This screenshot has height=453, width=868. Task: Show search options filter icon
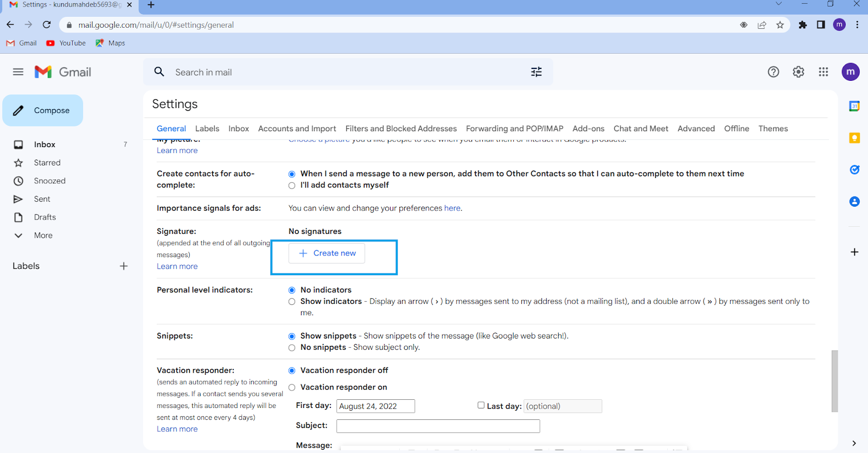point(537,72)
